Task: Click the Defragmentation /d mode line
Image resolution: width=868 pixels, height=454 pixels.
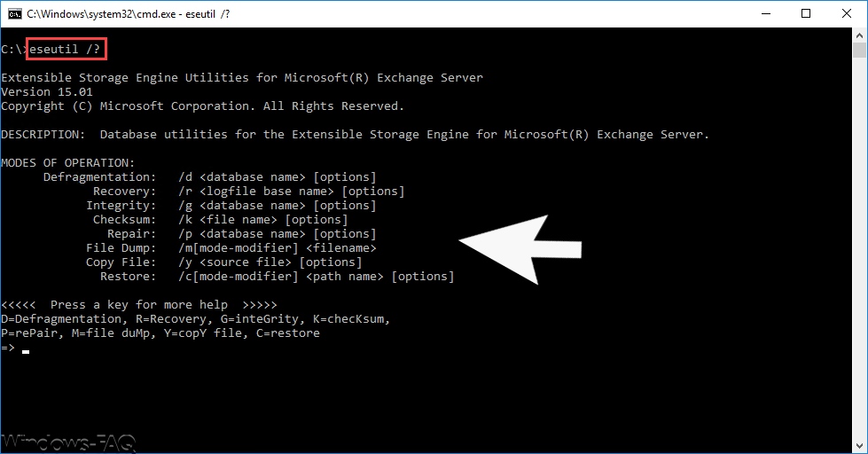Action: point(210,177)
